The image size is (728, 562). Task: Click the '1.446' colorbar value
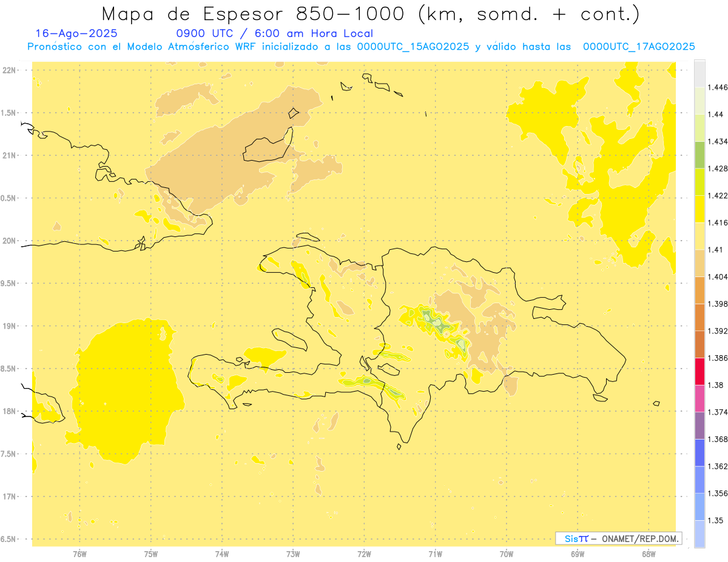point(718,87)
